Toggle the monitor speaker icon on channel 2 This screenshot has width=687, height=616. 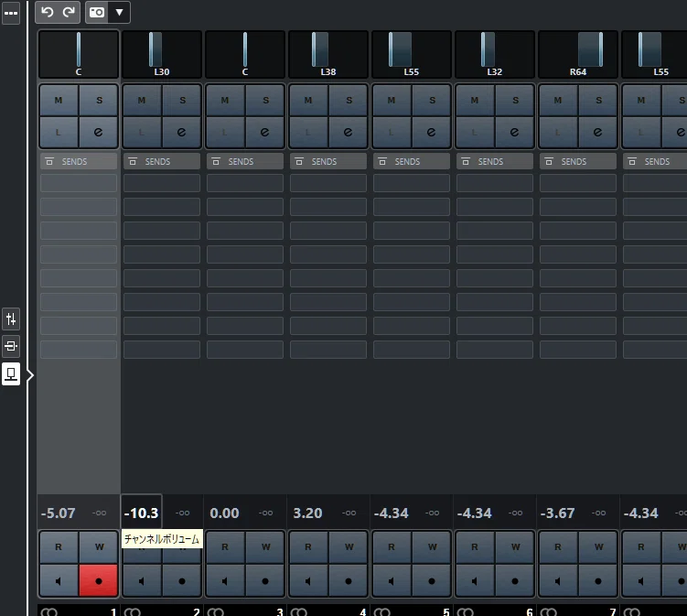click(142, 580)
